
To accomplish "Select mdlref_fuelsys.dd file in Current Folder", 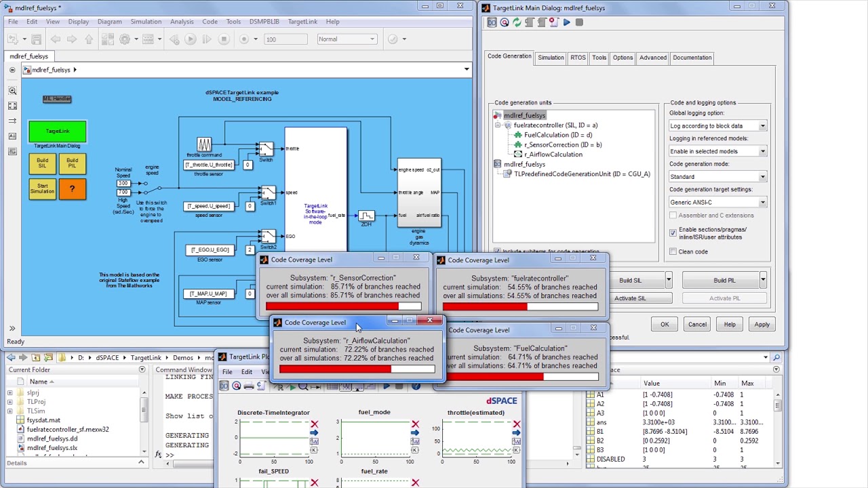I will pyautogui.click(x=52, y=439).
